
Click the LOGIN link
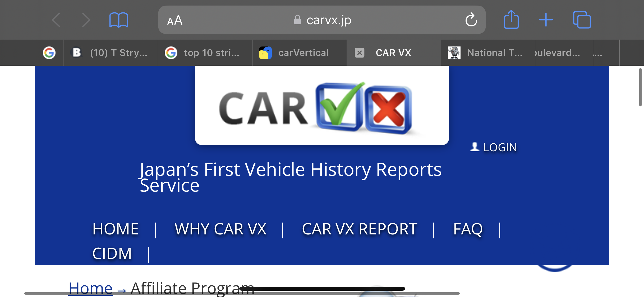coord(500,147)
